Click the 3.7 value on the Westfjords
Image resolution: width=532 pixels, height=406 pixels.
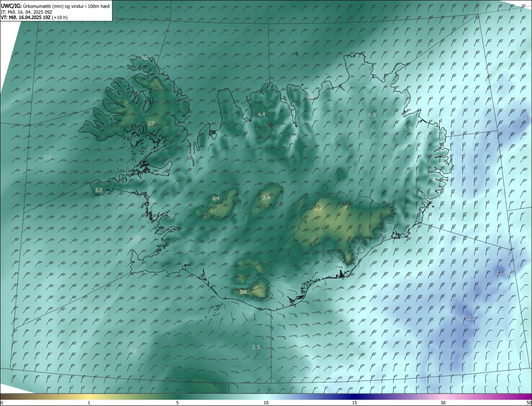(x=151, y=123)
